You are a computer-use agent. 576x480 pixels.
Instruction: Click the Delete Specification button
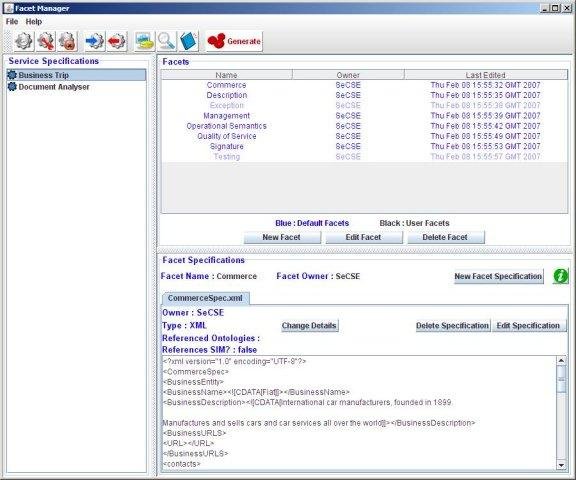coord(453,325)
